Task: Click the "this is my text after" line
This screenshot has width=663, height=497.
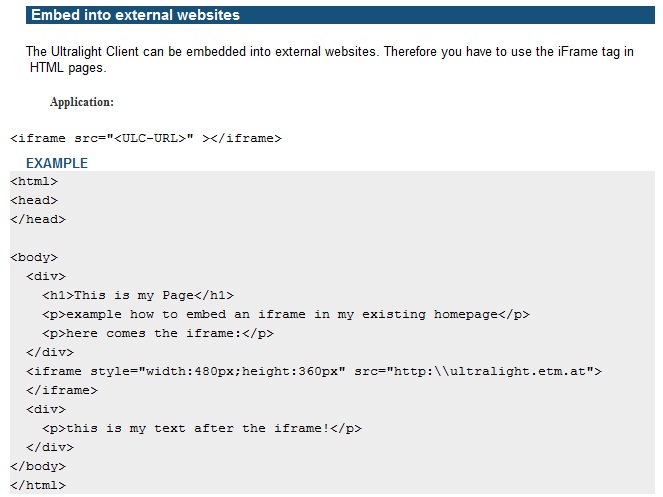Action: (x=202, y=428)
